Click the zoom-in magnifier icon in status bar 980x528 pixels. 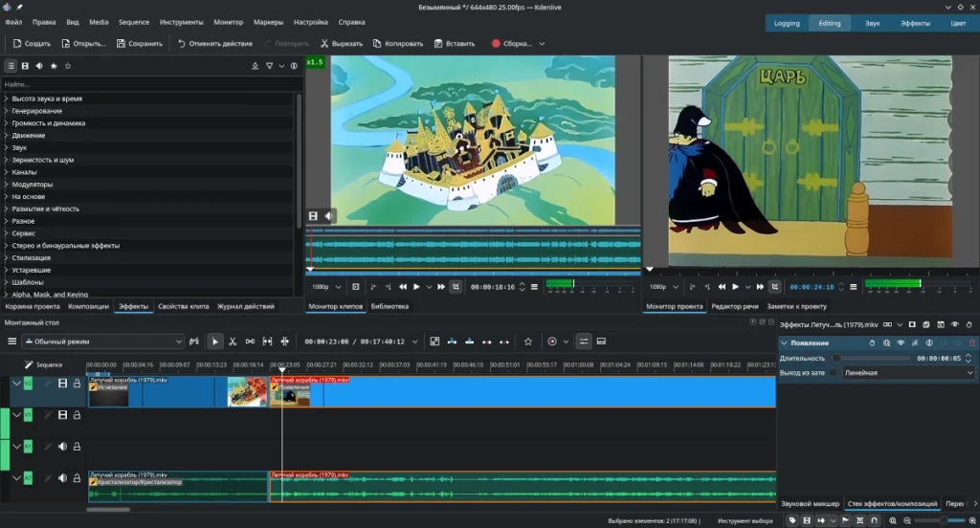click(x=972, y=520)
